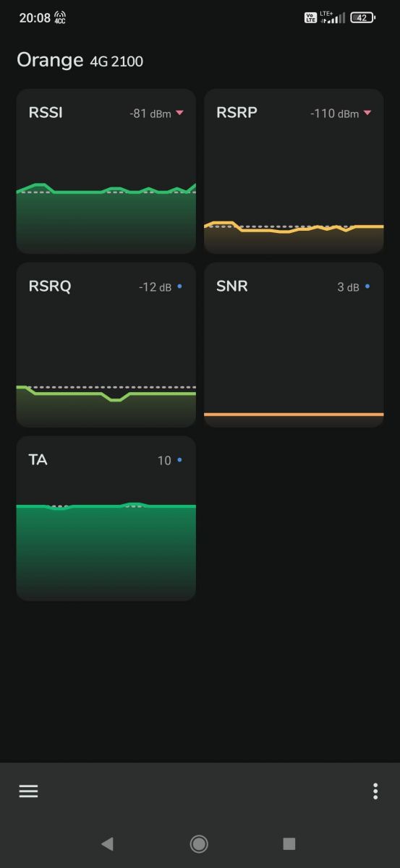Open the RSRQ chart card

(106, 345)
